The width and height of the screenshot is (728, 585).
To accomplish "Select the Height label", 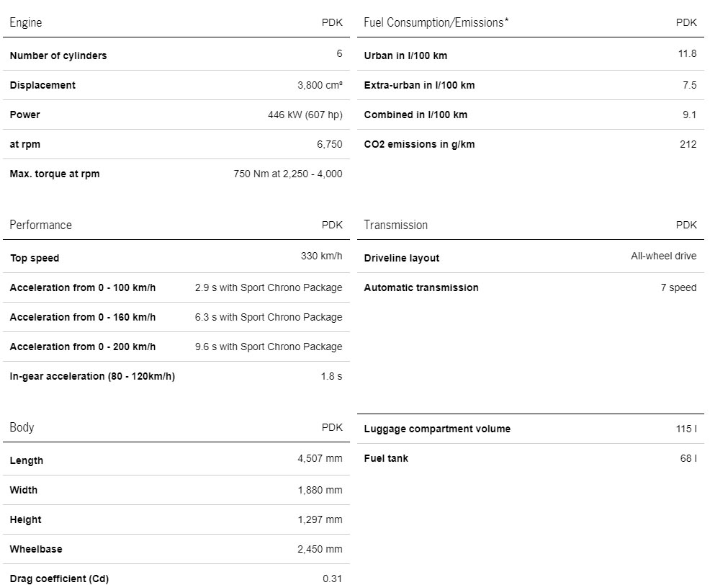I will tap(25, 519).
